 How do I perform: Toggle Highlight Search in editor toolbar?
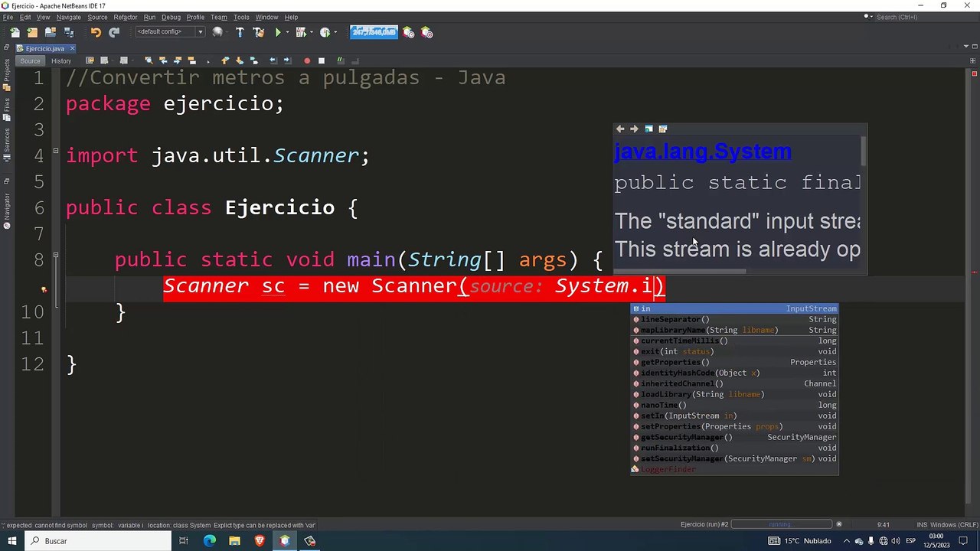coord(191,60)
